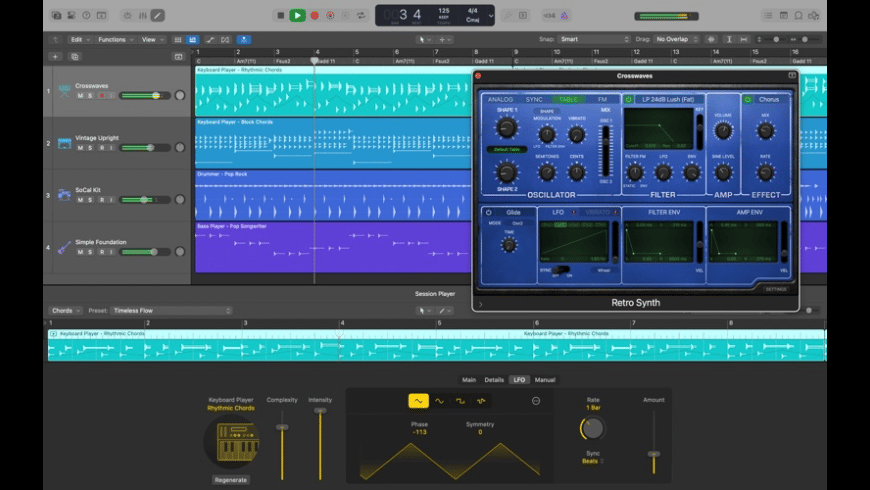This screenshot has width=870, height=490.
Task: Open the Mixer faders icon
Action: click(x=143, y=16)
